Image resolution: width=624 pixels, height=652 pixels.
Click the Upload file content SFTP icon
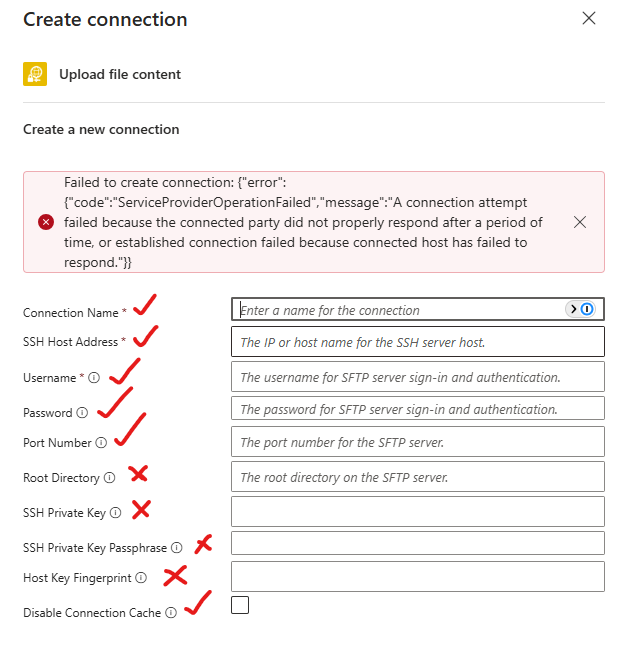coord(35,74)
